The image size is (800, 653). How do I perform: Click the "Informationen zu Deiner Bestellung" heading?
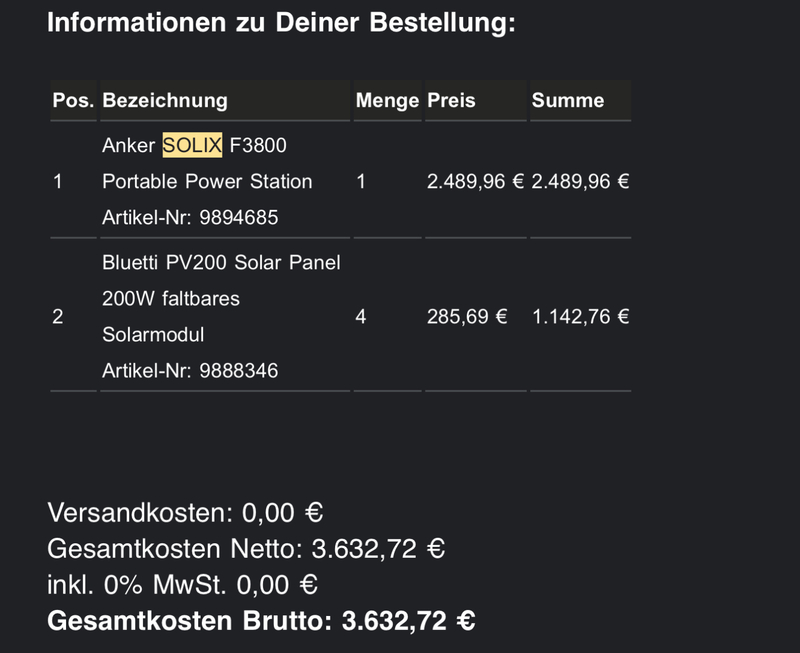pos(281,23)
